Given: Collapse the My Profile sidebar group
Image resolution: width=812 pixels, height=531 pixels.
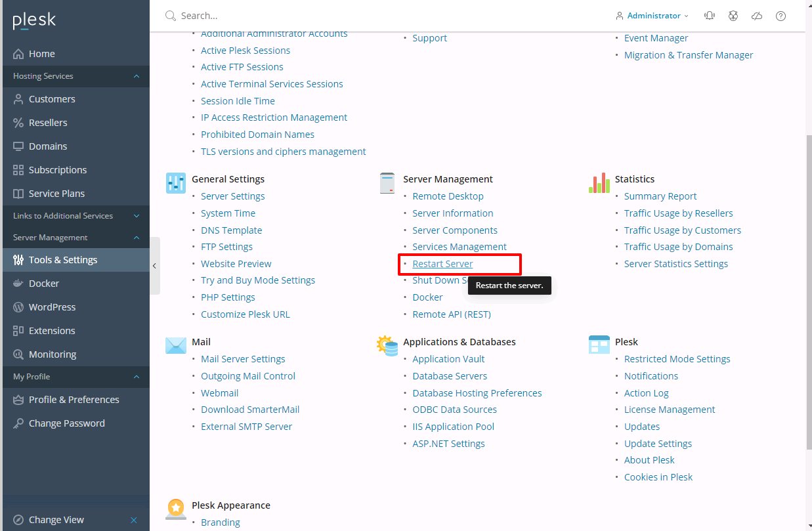Looking at the screenshot, I should click(x=76, y=377).
